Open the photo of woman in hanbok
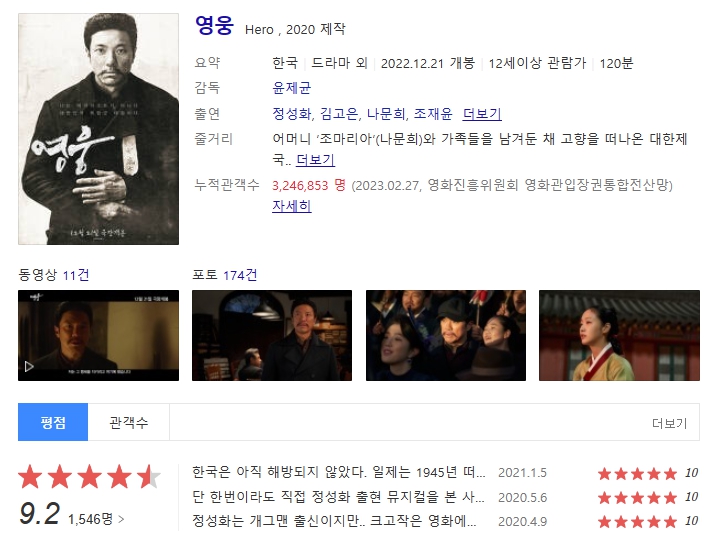 click(619, 335)
